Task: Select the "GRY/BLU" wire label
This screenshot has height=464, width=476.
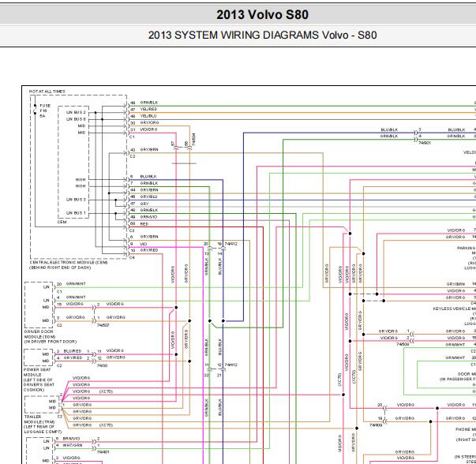Action: (x=148, y=196)
